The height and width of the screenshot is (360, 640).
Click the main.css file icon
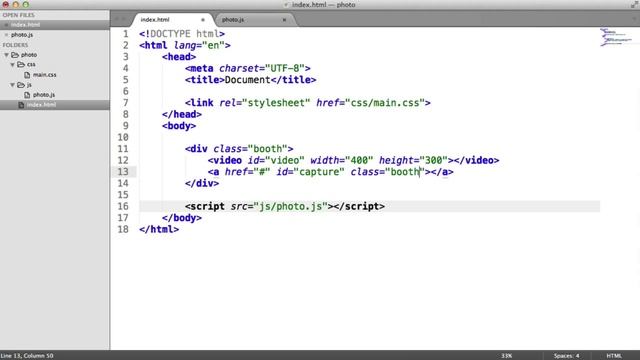pyautogui.click(x=27, y=75)
